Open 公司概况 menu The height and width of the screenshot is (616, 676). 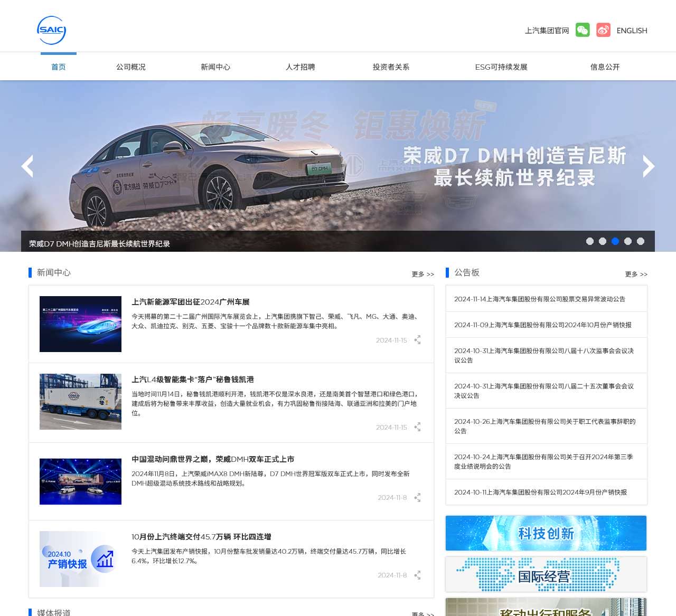[131, 67]
